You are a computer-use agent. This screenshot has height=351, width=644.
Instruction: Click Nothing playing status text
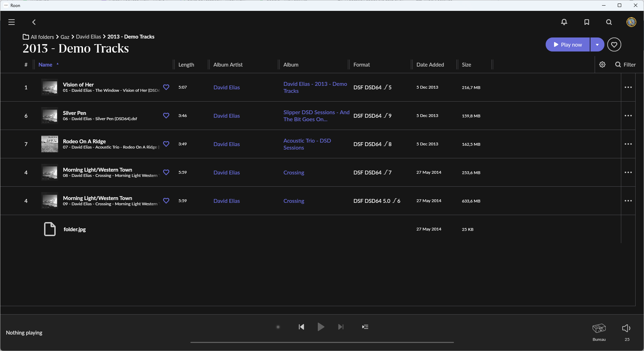click(x=24, y=332)
